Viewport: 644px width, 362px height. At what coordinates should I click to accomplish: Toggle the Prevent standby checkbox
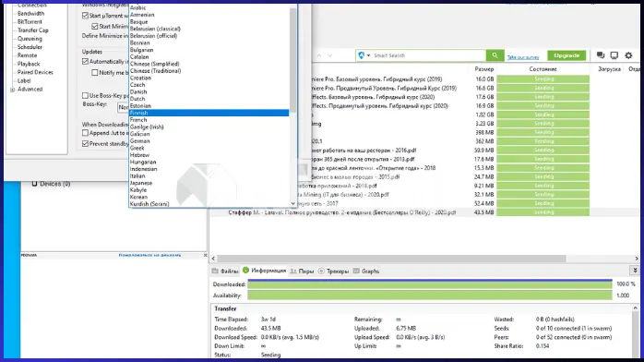(85, 143)
